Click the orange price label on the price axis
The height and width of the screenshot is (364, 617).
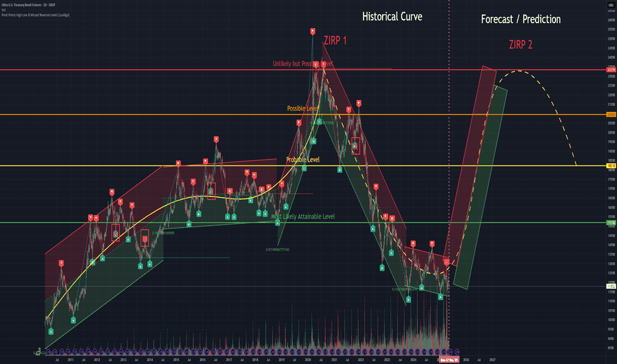(x=611, y=114)
